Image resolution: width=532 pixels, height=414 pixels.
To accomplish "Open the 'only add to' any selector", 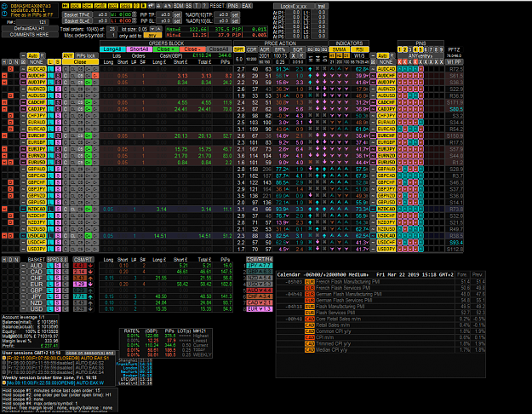I will coord(152,35).
